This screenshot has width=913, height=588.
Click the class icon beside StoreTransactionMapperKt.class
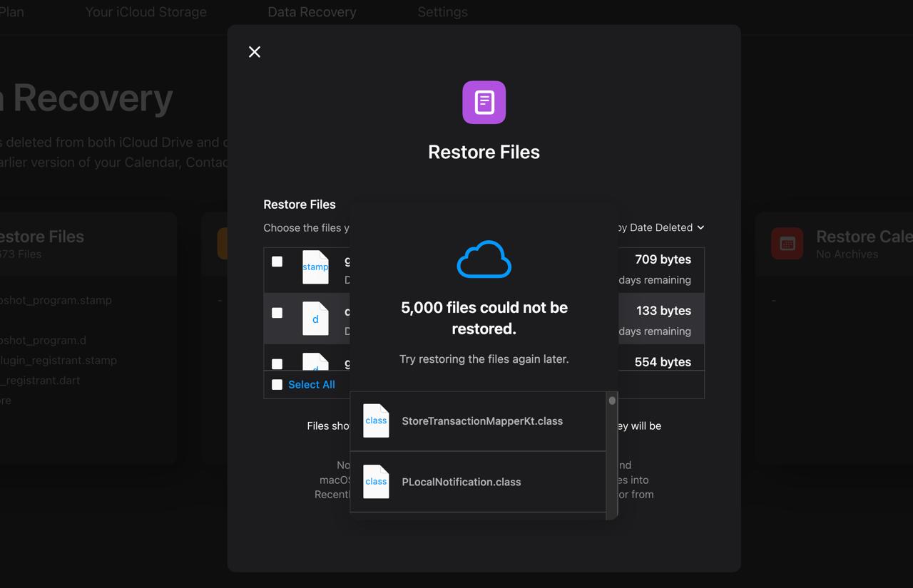(x=376, y=421)
